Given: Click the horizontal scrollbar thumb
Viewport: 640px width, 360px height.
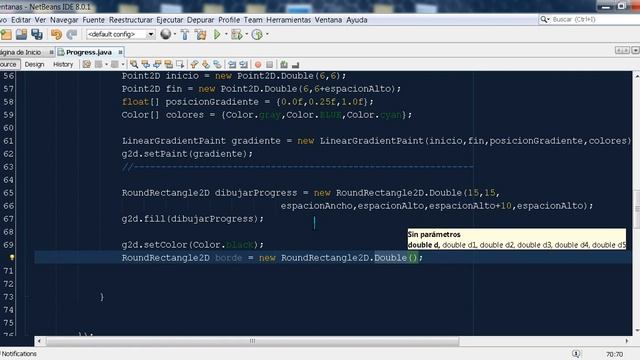Looking at the screenshot, I should tap(252, 341).
